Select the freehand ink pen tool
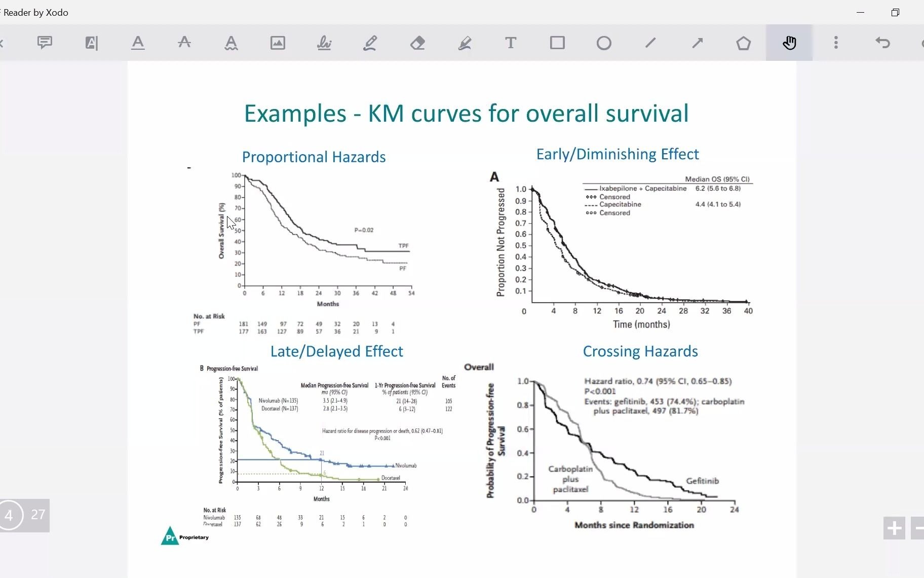Viewport: 924px width, 578px height. (x=371, y=43)
